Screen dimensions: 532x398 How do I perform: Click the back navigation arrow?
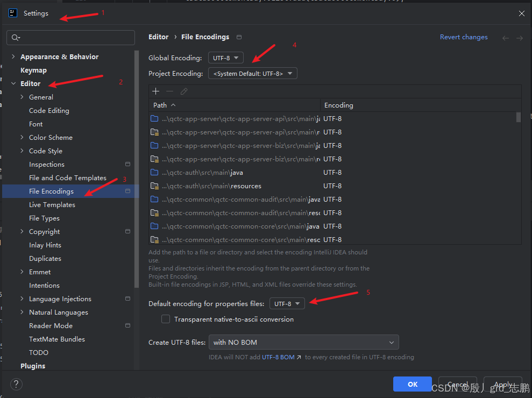[506, 38]
